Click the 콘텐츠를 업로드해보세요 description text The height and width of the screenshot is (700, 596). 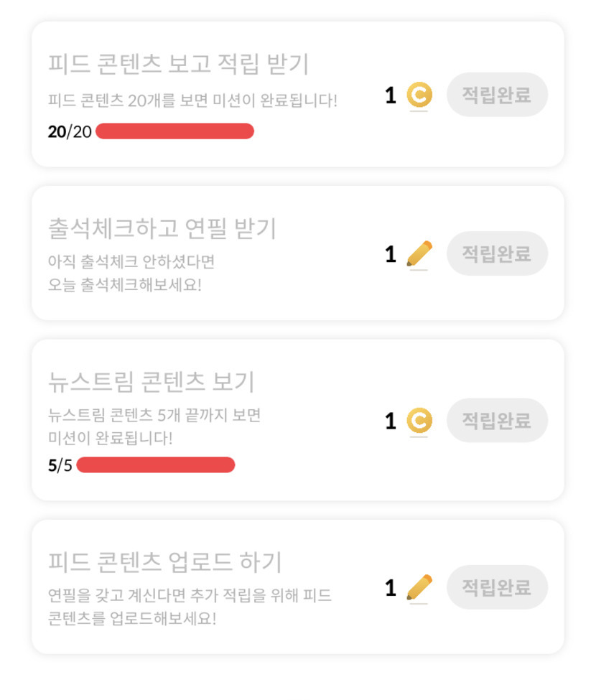point(132,618)
